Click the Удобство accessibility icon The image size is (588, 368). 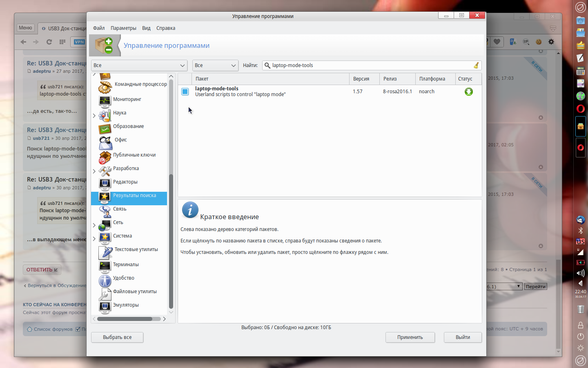click(105, 280)
